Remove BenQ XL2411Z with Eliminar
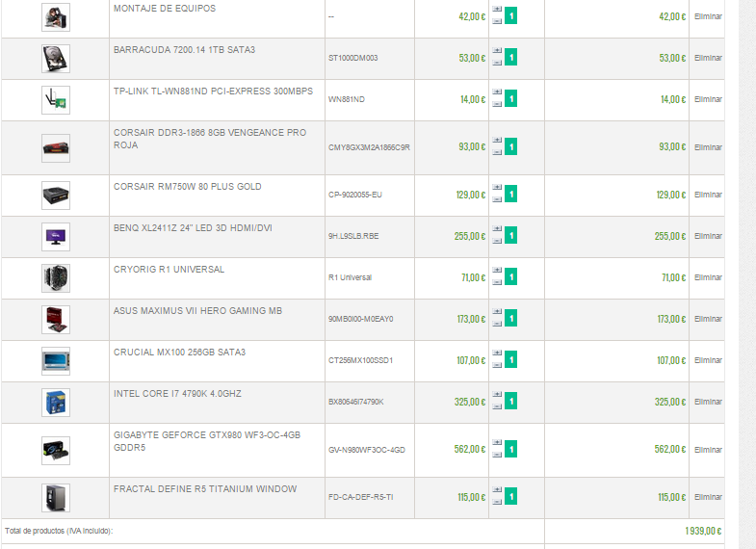Screen dimensions: 756x549 708,236
